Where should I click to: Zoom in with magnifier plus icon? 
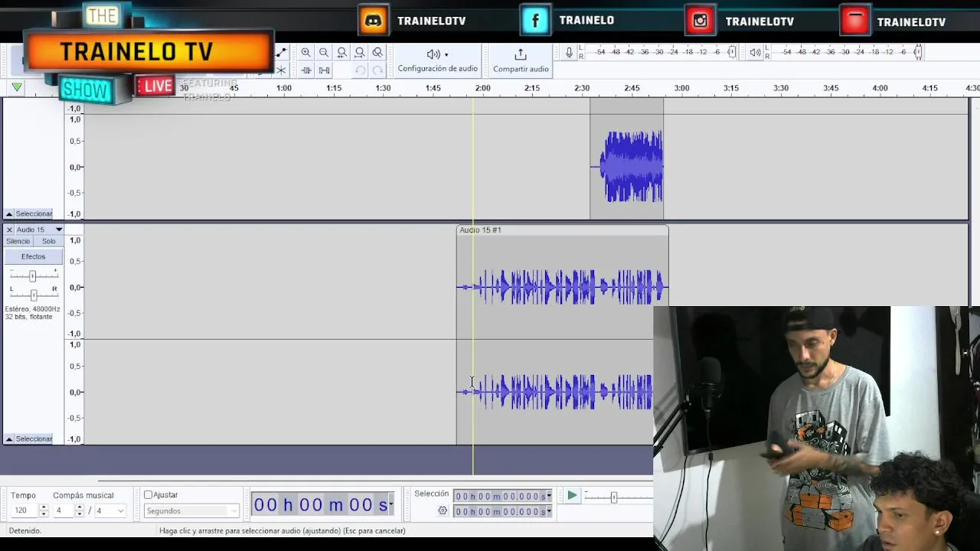pyautogui.click(x=306, y=53)
